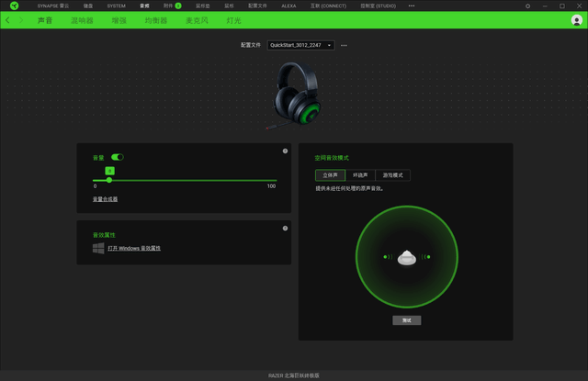588x381 pixels.
Task: Open the QuickStart_3012_2247 profile dropdown
Action: (300, 45)
